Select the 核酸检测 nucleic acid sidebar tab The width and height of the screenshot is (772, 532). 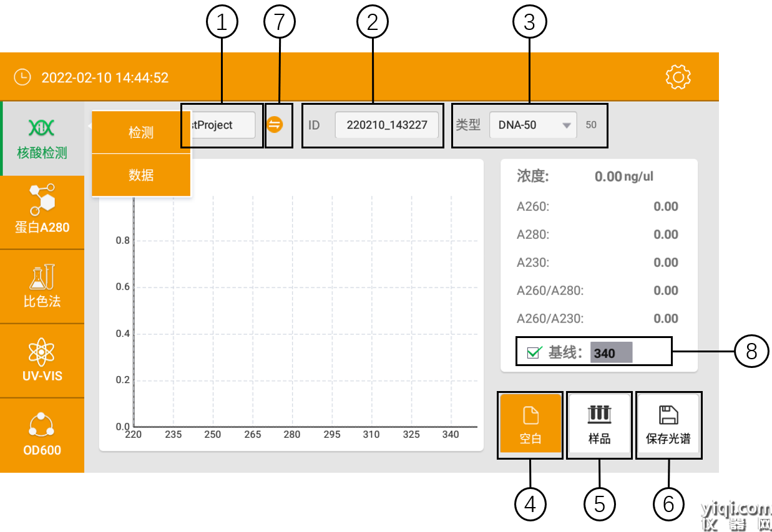42,138
